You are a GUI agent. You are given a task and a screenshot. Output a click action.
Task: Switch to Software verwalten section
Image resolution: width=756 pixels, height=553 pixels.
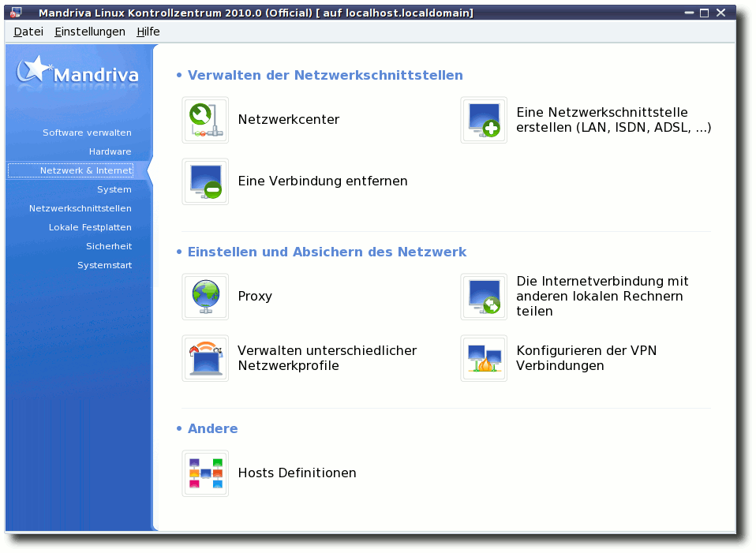[87, 133]
